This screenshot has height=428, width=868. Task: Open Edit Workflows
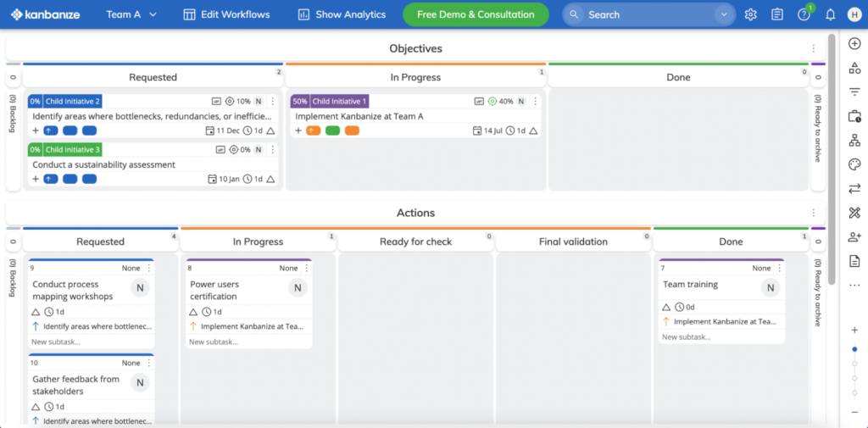[x=227, y=15]
